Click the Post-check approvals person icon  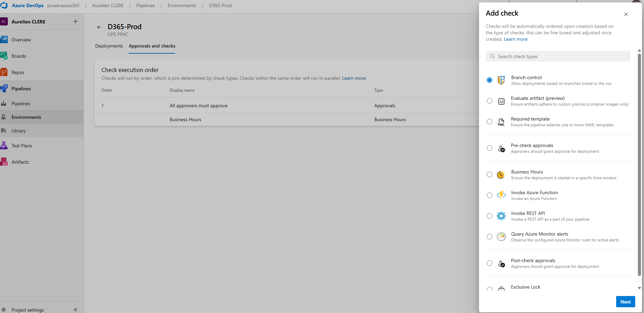[501, 264]
